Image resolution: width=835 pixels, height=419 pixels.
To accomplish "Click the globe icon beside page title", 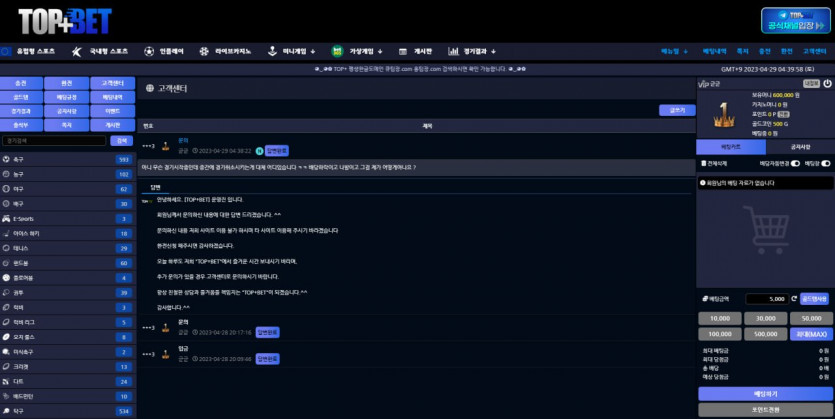I will [149, 89].
